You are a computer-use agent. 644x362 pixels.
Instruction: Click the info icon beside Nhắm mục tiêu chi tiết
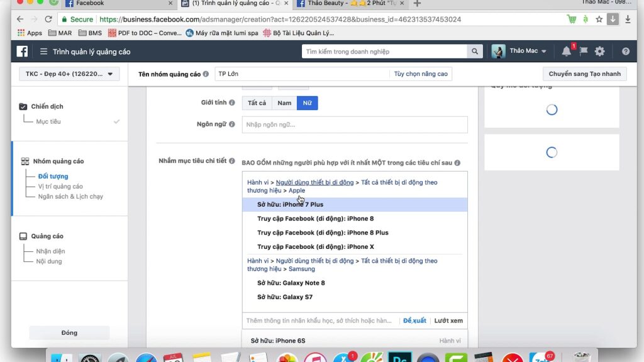click(232, 161)
